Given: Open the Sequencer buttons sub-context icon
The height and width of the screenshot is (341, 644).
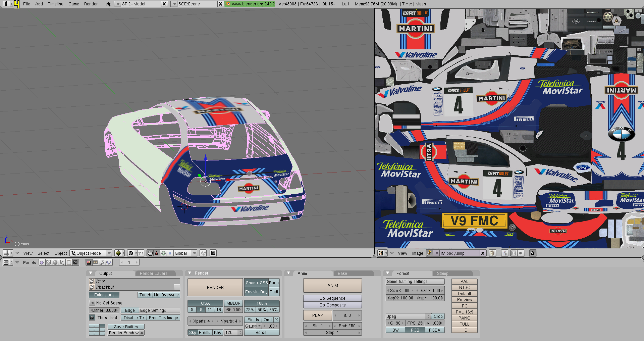Looking at the screenshot, I should click(95, 262).
